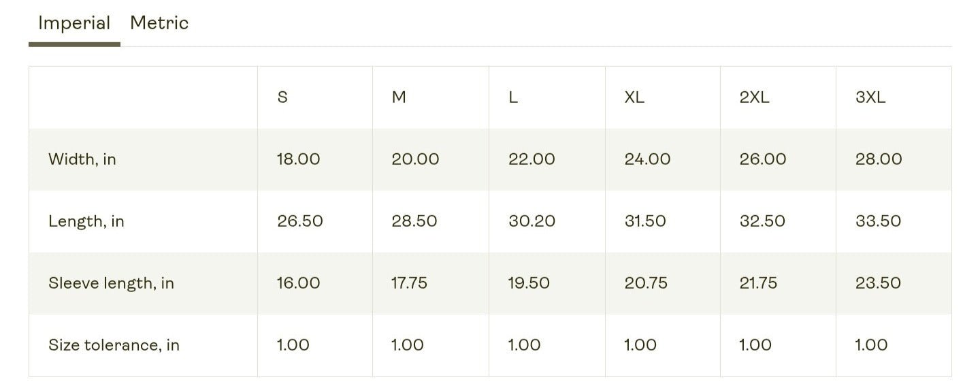Click the 'Sleeve length, in' row label
Viewport: 980px width, 388px height.
coord(111,283)
